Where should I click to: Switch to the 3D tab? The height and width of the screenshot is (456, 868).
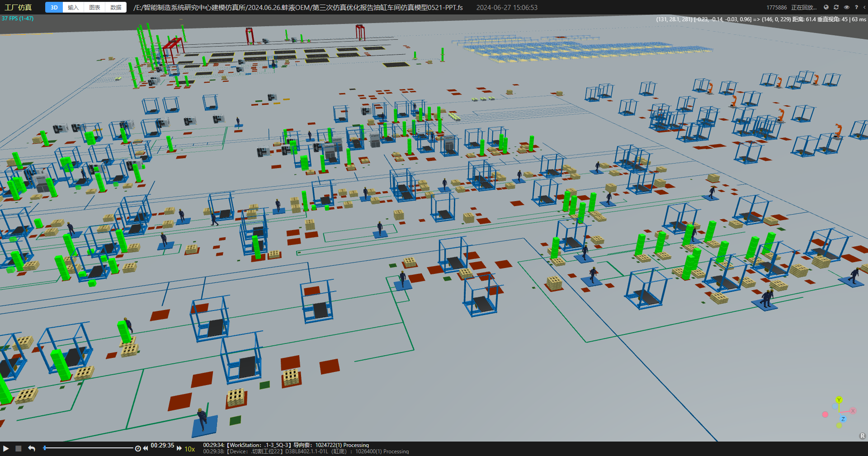click(54, 7)
